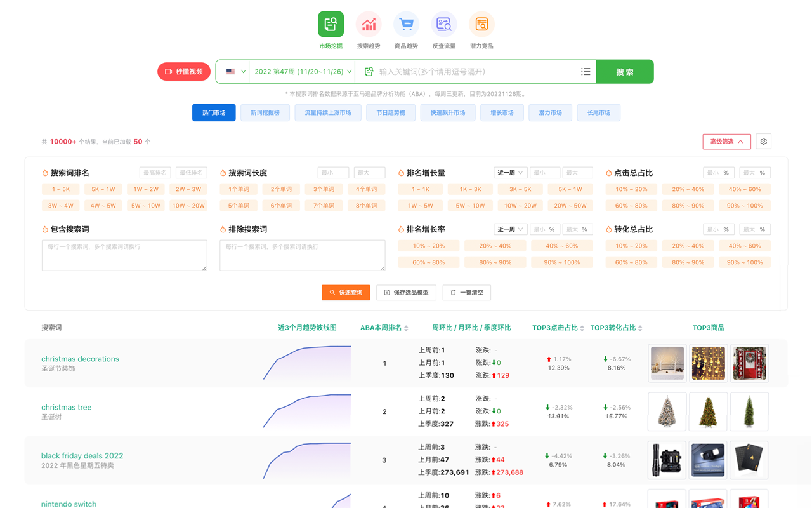The width and height of the screenshot is (812, 508).
Task: Click the 搜索 search button
Action: (624, 71)
